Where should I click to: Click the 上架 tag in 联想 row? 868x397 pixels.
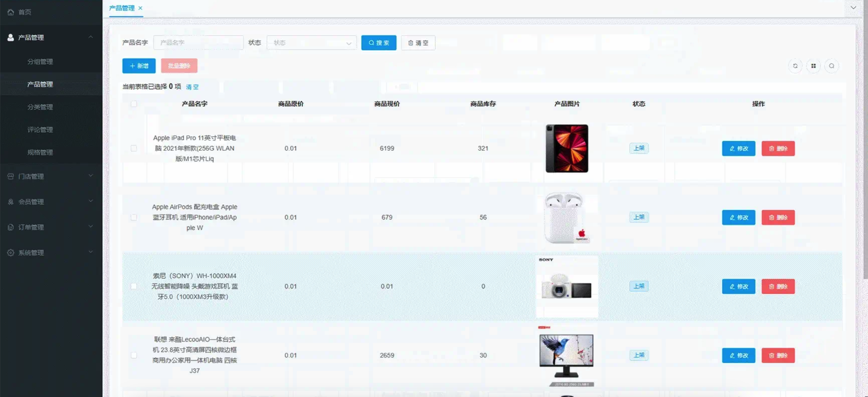639,355
